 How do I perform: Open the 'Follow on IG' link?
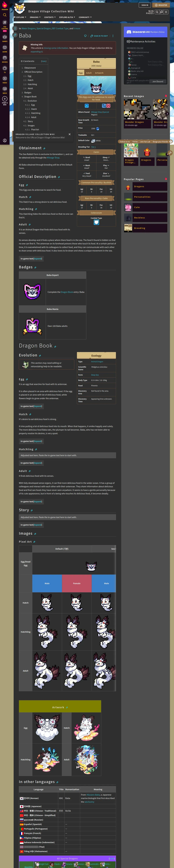(x=125, y=141)
